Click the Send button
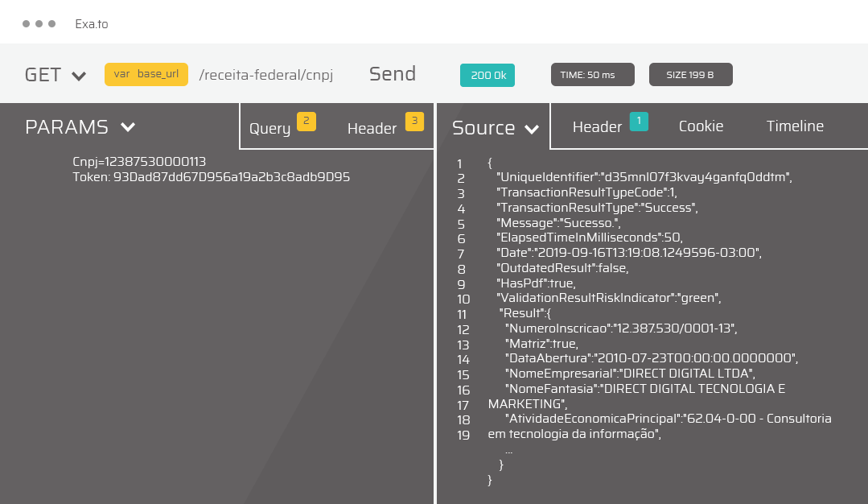The width and height of the screenshot is (868, 504). (x=393, y=74)
